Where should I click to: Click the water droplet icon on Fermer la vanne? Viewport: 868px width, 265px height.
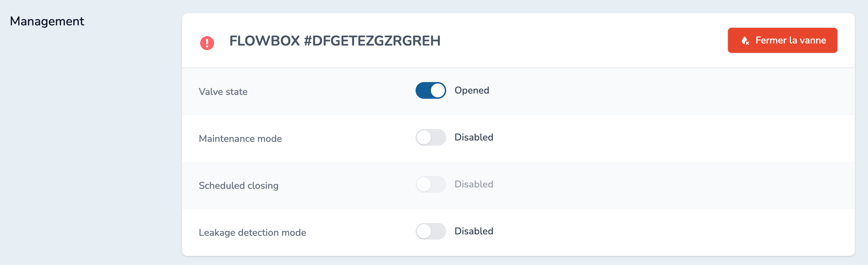pyautogui.click(x=744, y=40)
